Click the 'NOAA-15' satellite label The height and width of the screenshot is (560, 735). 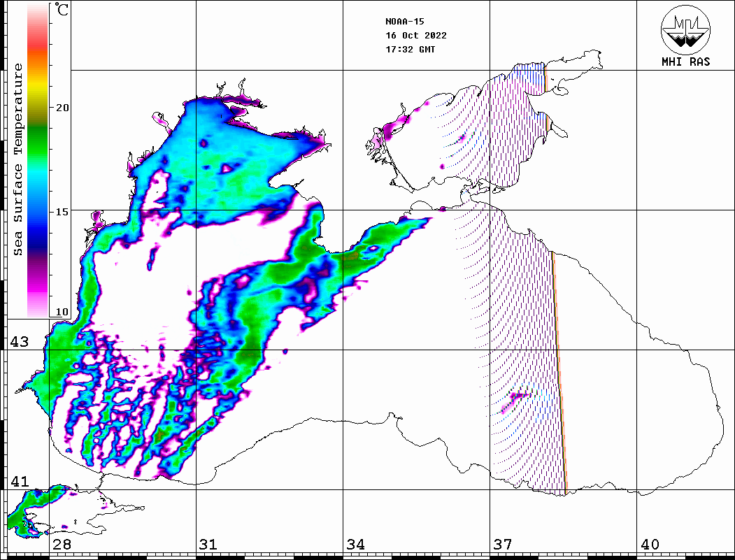point(404,21)
